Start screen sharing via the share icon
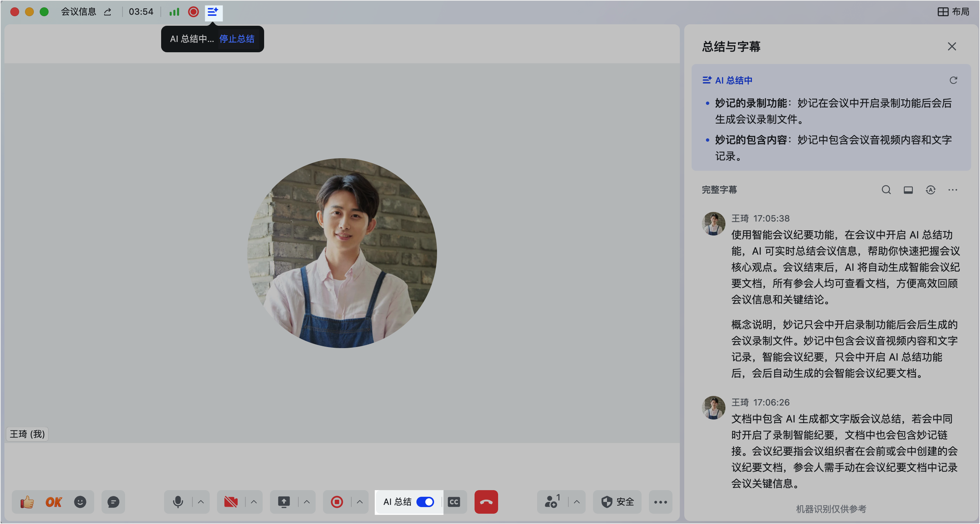Viewport: 980px width, 524px height. click(284, 502)
